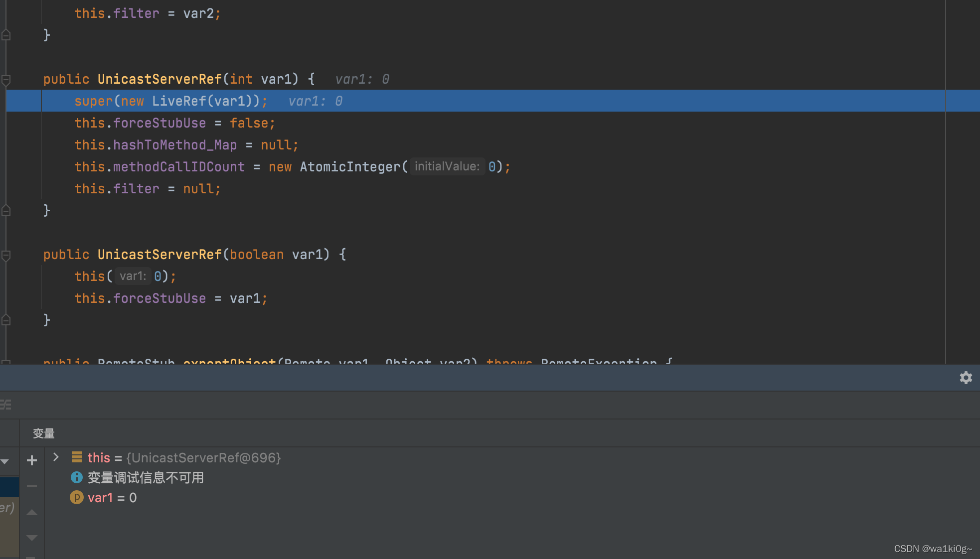This screenshot has height=559, width=980.
Task: Click the {UnicastServerRef@696} value
Action: (x=203, y=457)
